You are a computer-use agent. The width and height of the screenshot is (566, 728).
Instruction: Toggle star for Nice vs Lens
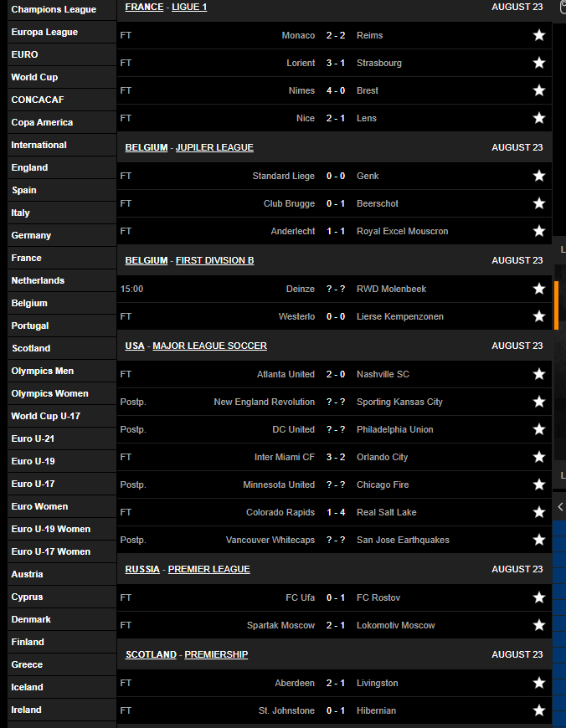[x=539, y=118]
